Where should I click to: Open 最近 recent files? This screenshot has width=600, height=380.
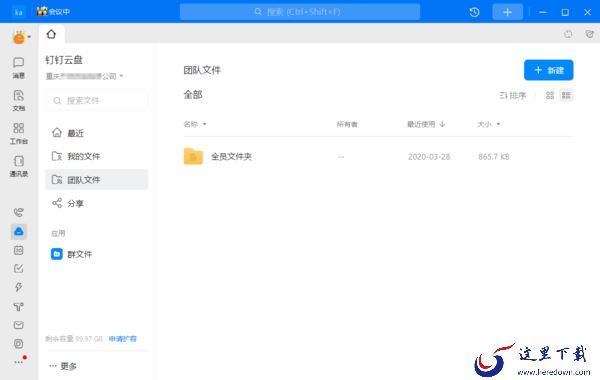click(96, 133)
